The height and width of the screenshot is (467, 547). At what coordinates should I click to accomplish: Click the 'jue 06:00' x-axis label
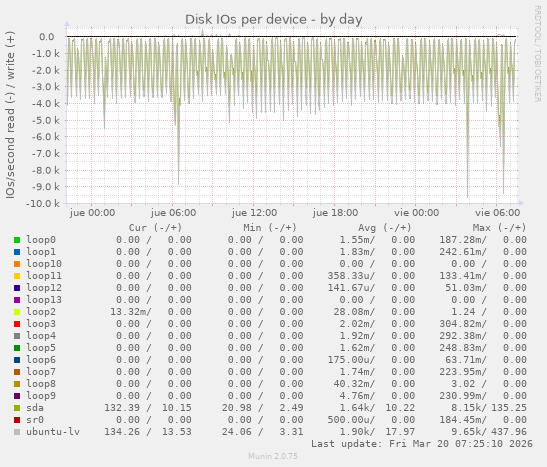click(173, 213)
